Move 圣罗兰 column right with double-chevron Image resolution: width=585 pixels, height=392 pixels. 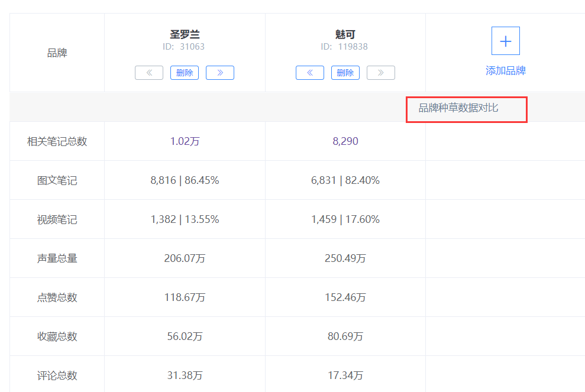point(220,73)
